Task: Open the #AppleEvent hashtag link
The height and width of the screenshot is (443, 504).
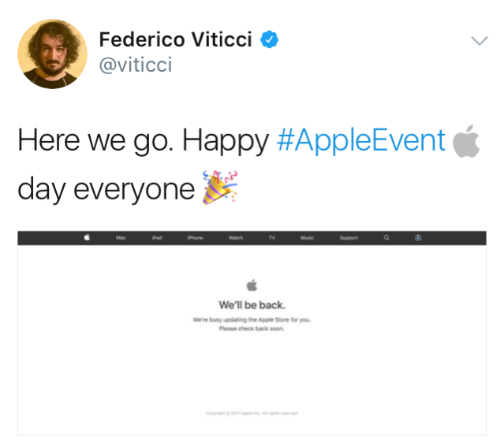Action: [x=362, y=141]
